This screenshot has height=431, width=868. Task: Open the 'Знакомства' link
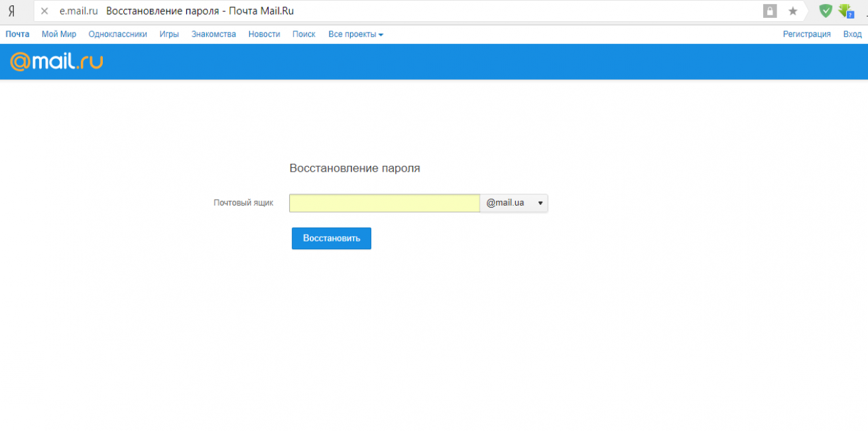pyautogui.click(x=214, y=34)
